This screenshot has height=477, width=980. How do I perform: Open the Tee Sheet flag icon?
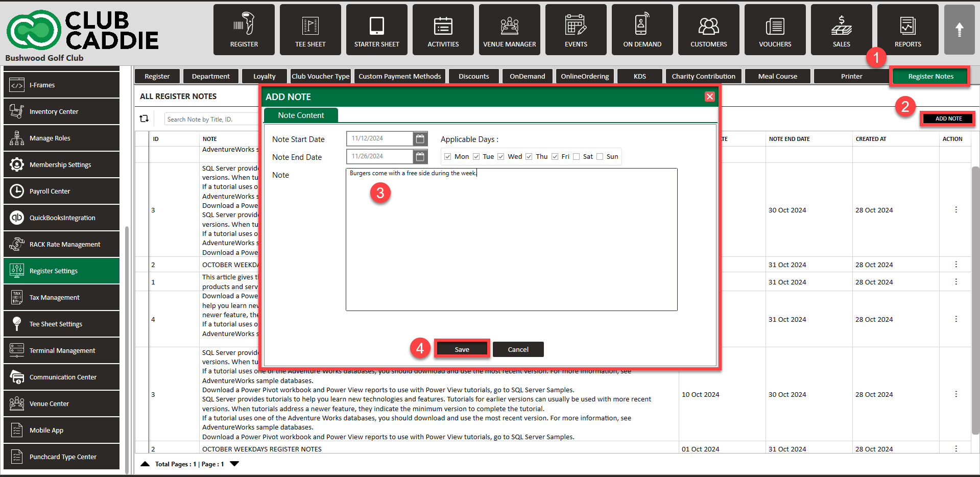click(x=310, y=25)
